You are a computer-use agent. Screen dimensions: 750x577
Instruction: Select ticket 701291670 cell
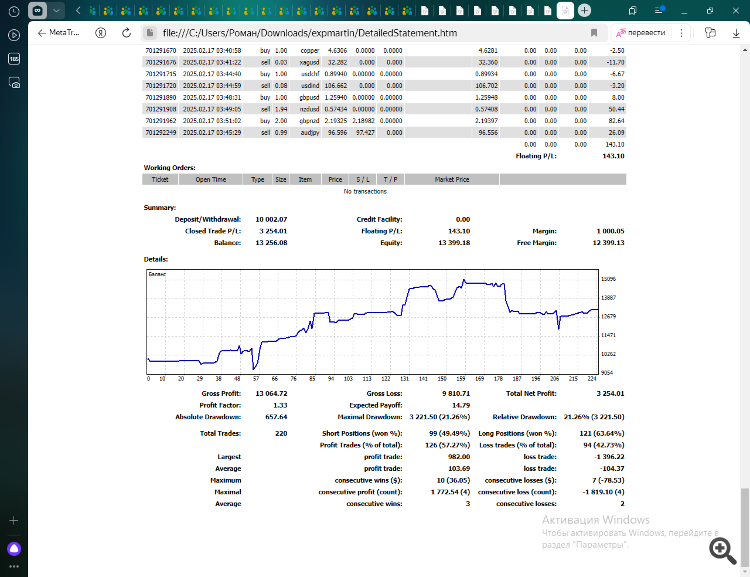[x=160, y=50]
